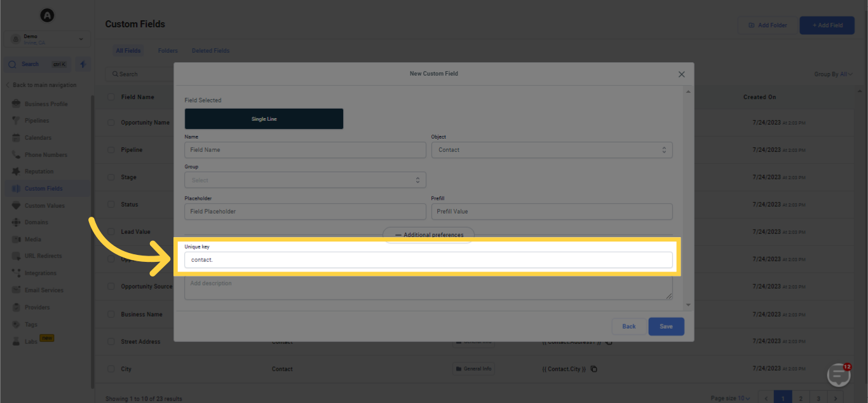Tick the Street Address row checkbox
This screenshot has width=868, height=403.
pos(111,341)
